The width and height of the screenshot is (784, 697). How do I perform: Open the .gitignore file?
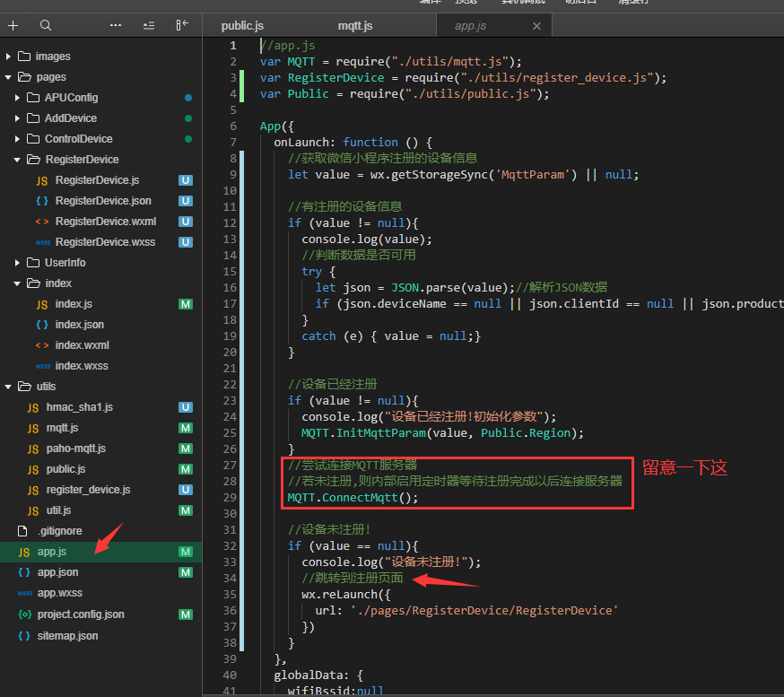pos(59,531)
